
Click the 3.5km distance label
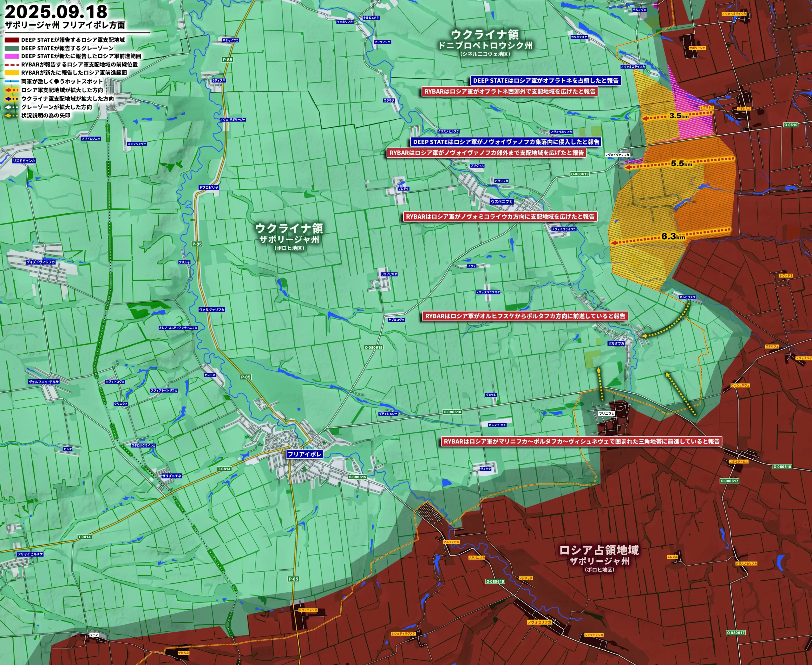click(x=678, y=116)
